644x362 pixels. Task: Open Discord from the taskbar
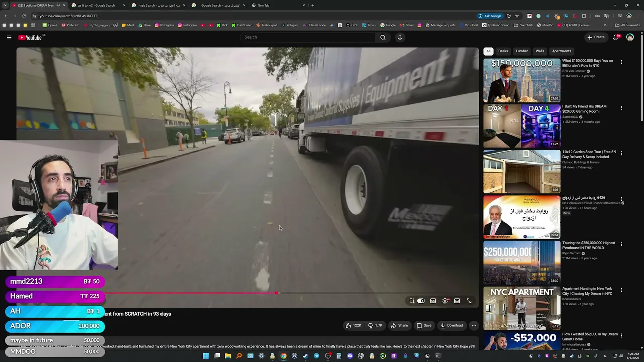(350, 356)
